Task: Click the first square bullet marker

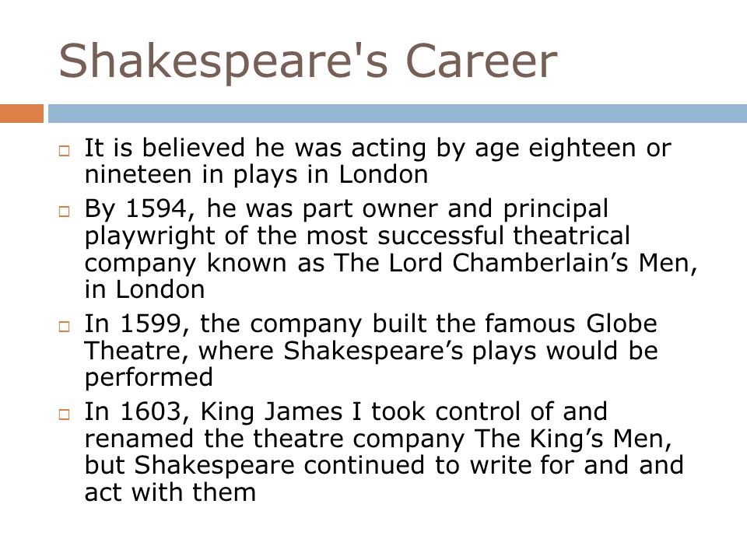Action: [65, 151]
